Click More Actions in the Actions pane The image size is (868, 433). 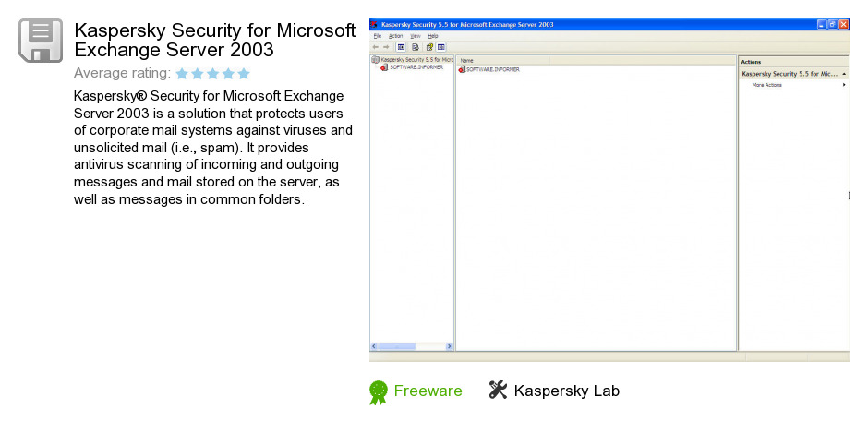[x=766, y=85]
